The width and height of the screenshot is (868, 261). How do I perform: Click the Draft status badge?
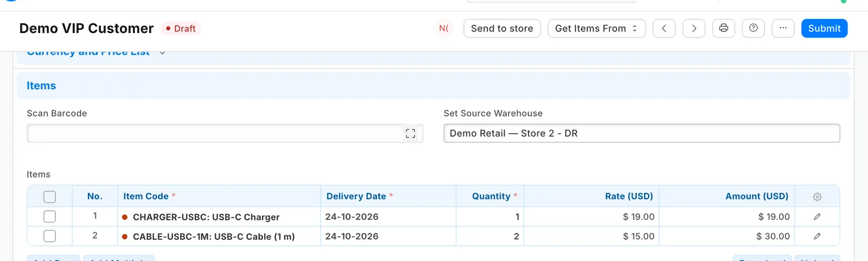pos(181,28)
